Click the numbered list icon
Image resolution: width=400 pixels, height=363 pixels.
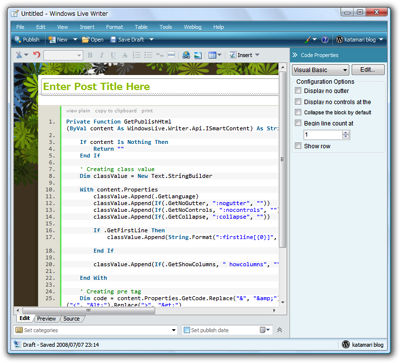tap(136, 55)
